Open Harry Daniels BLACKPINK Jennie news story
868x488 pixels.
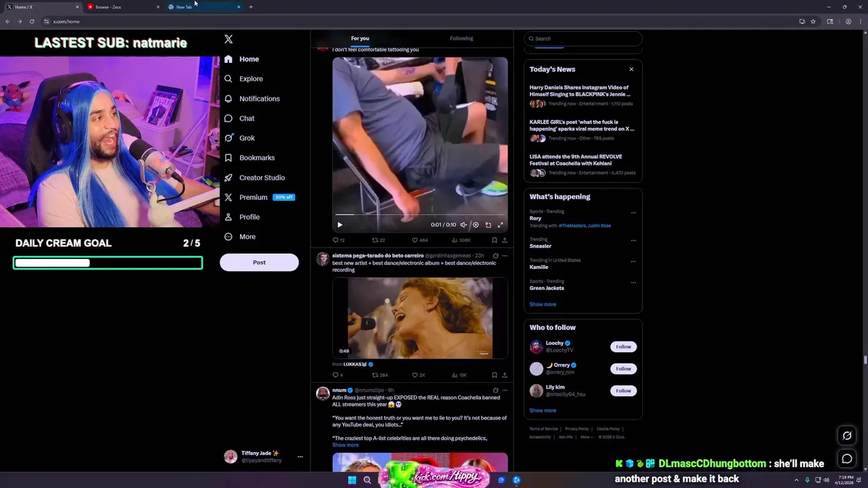583,95
